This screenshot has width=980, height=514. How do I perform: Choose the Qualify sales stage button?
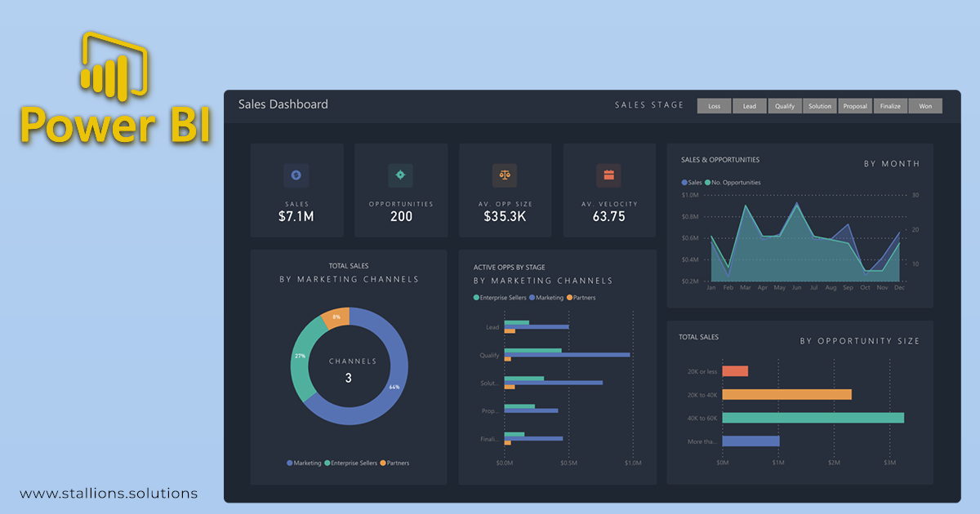pyautogui.click(x=785, y=106)
